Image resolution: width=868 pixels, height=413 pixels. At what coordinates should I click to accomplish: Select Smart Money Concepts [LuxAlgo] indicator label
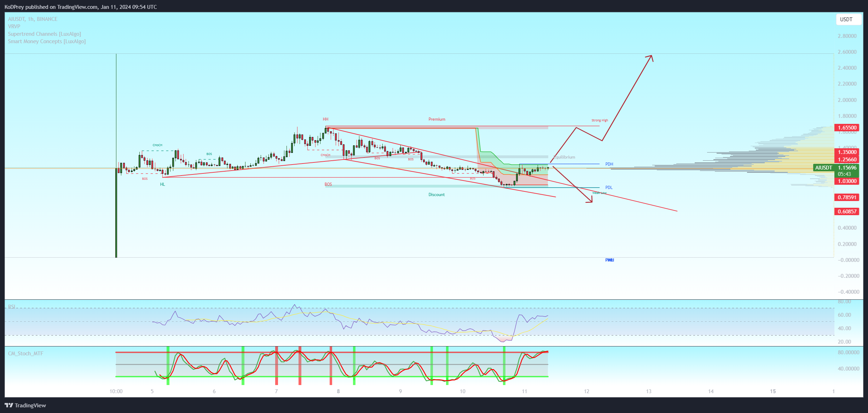[47, 41]
